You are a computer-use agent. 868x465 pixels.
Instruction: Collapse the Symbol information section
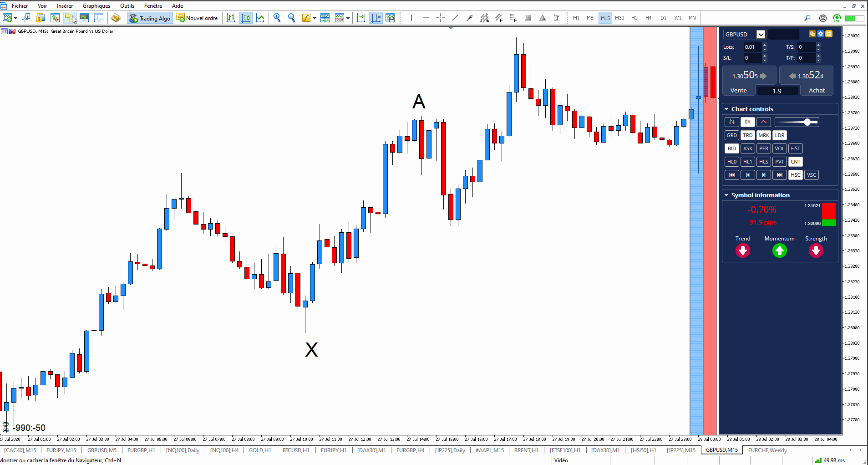pos(726,195)
